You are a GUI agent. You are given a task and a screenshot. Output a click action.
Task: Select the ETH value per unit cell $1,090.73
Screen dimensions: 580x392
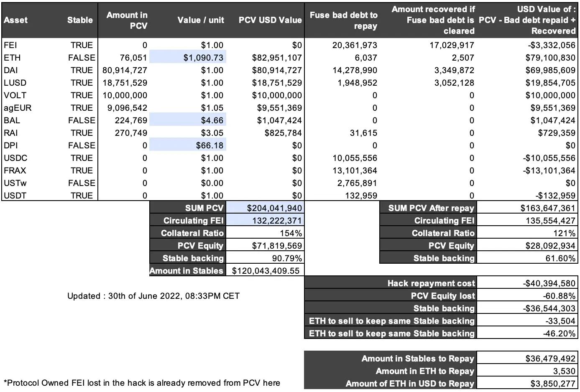coord(203,58)
